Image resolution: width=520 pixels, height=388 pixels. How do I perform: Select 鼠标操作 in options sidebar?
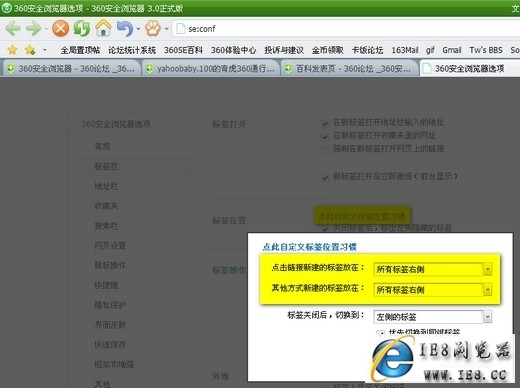point(110,265)
